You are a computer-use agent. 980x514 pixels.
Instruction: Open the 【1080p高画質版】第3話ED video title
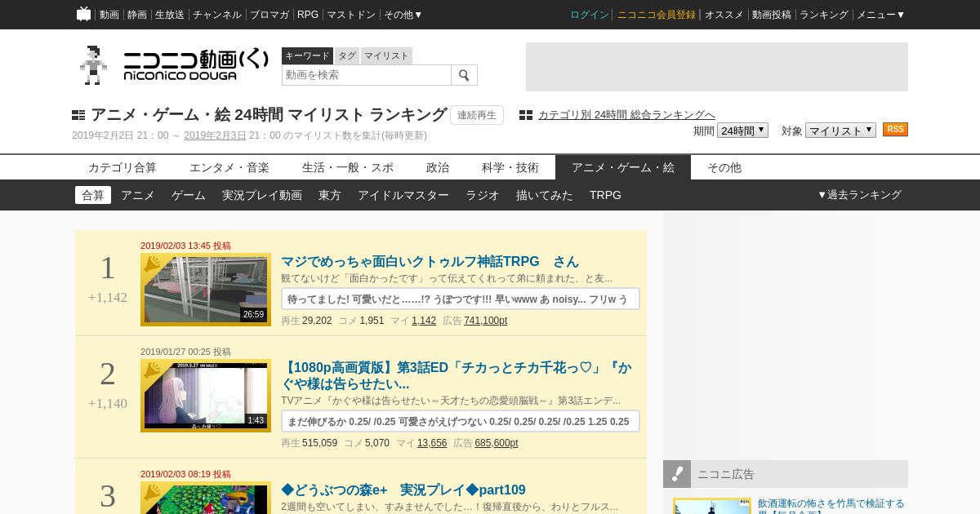[456, 376]
